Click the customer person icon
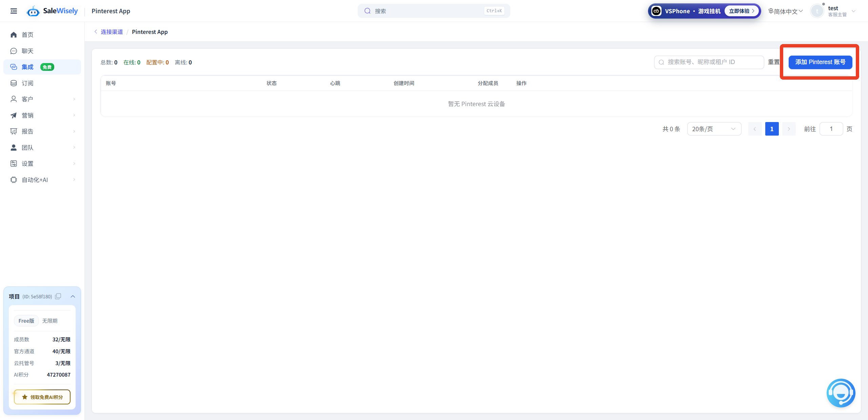The width and height of the screenshot is (868, 420). (14, 99)
